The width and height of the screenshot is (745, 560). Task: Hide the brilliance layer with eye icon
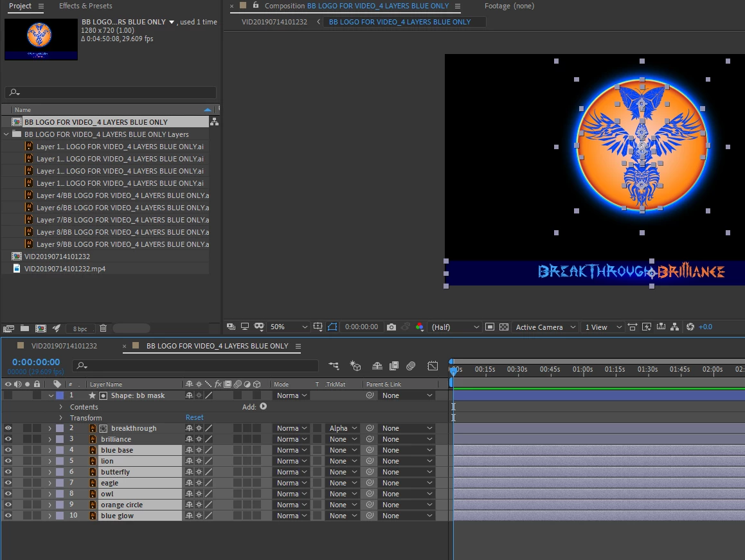coord(8,438)
